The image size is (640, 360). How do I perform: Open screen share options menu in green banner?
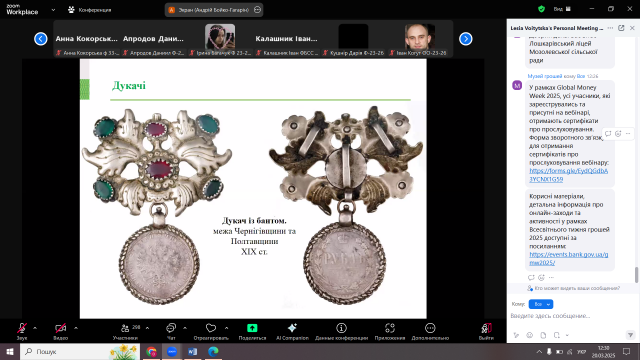[x=257, y=10]
